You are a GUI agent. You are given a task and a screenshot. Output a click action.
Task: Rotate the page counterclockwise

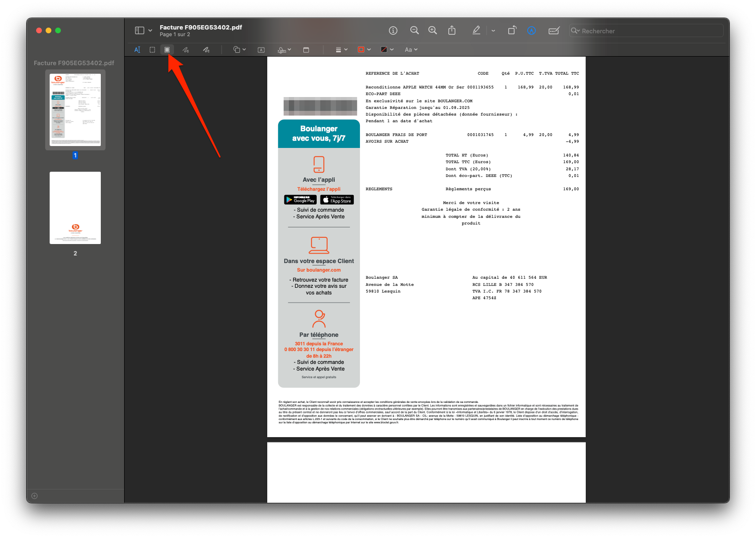pos(512,30)
